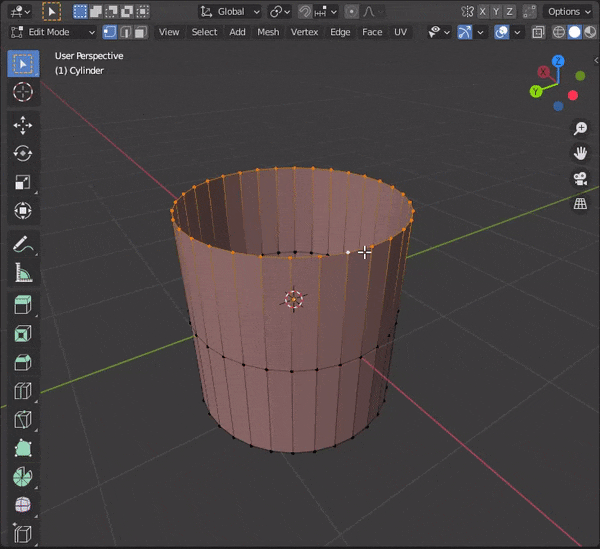This screenshot has height=549, width=600.
Task: Click the active Tweak tool icon in header
Action: 51,12
